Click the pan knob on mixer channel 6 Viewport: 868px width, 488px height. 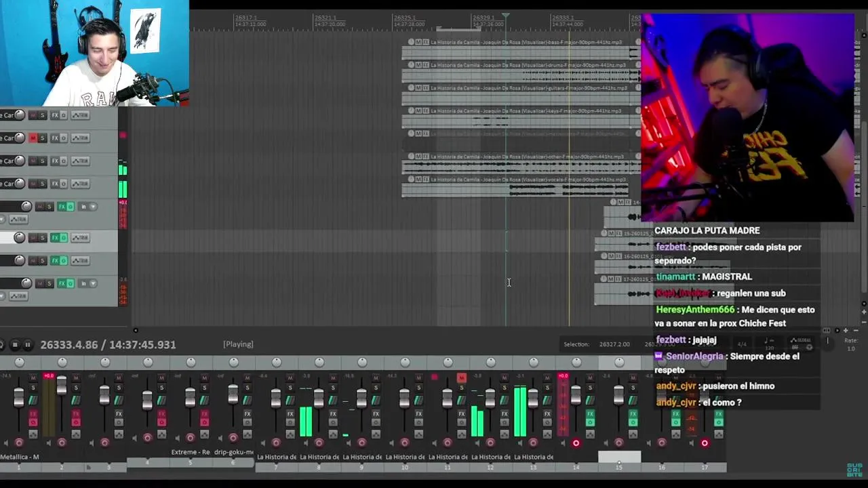point(233,362)
